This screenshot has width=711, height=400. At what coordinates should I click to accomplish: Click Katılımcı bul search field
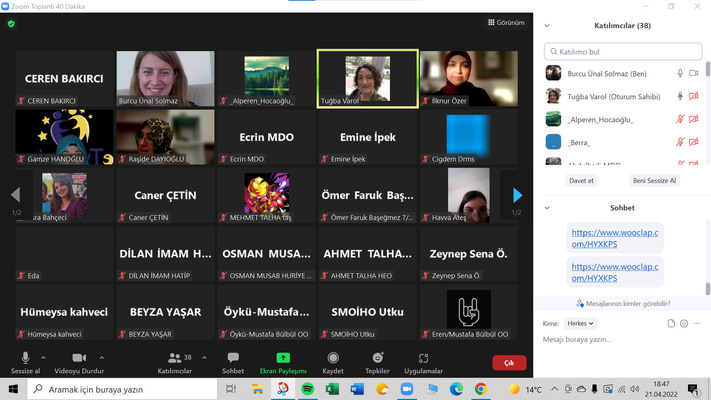pyautogui.click(x=623, y=52)
